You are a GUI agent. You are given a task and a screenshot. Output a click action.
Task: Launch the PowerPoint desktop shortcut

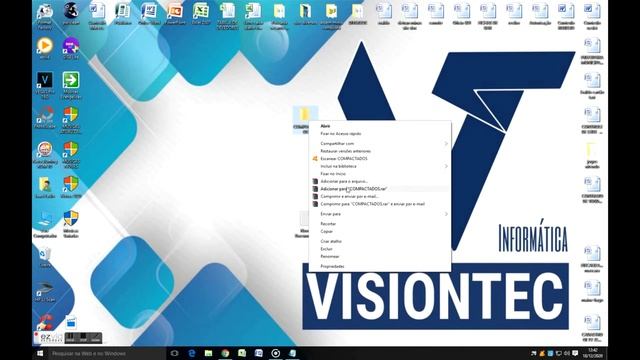175,15
